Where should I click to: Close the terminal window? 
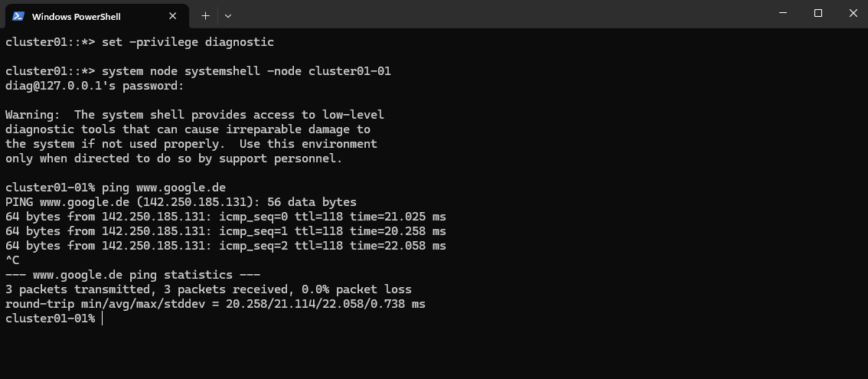click(853, 13)
